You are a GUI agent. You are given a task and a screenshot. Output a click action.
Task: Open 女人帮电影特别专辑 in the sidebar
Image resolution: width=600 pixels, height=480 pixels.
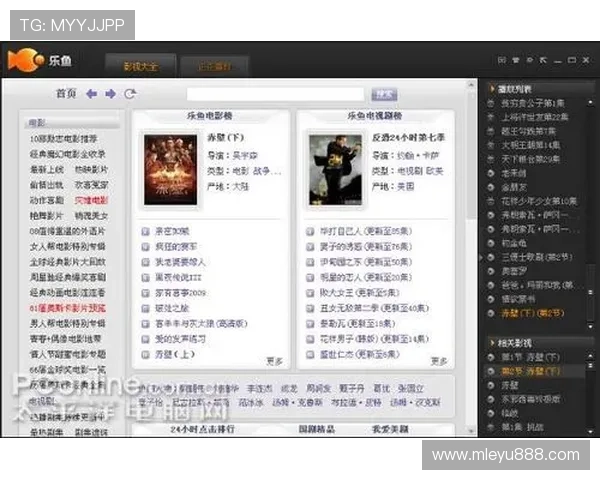[x=67, y=247]
